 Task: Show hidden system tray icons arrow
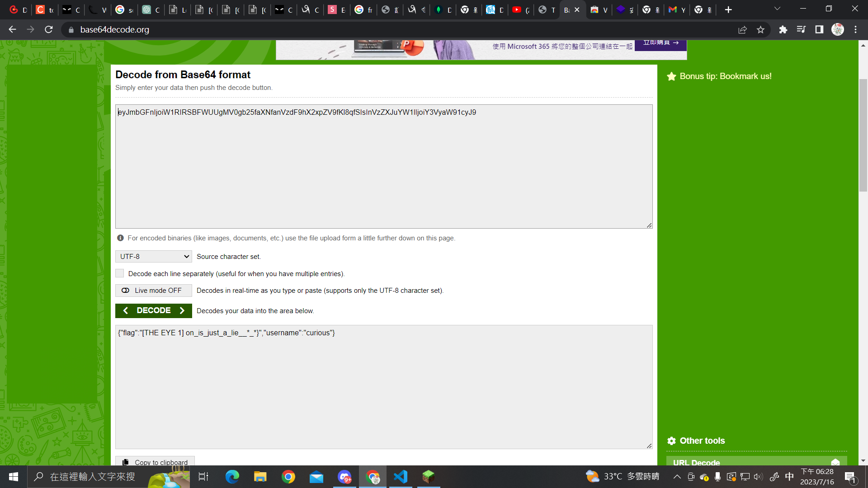coord(677,477)
